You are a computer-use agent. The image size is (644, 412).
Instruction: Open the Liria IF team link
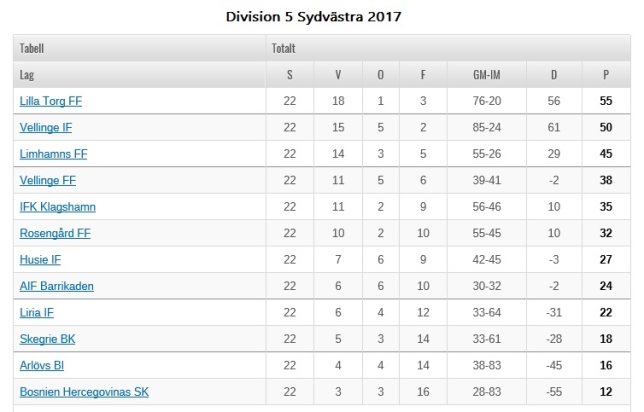[x=37, y=313]
